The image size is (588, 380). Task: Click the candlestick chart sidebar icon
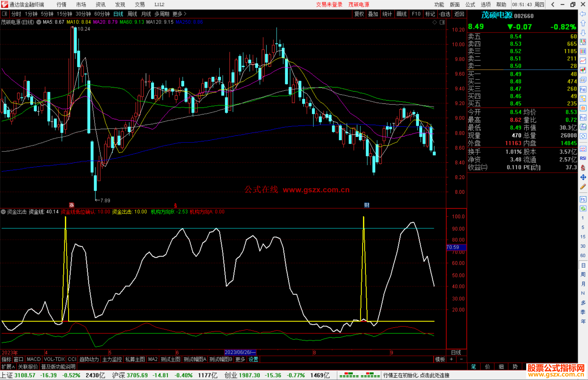583,70
